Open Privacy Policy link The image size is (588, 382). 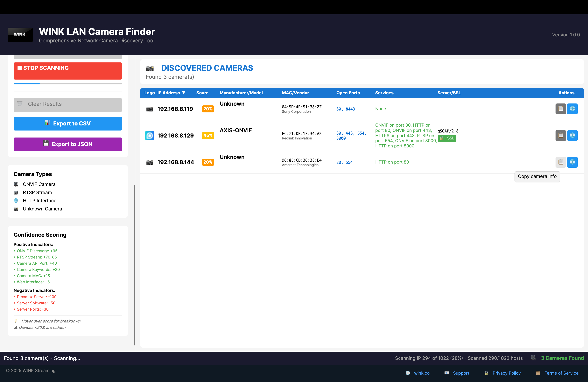click(506, 373)
